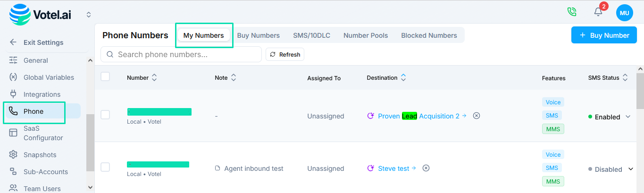Viewport: 644px width, 193px height.
Task: Expand the Disabled SMS status dropdown
Action: click(631, 169)
